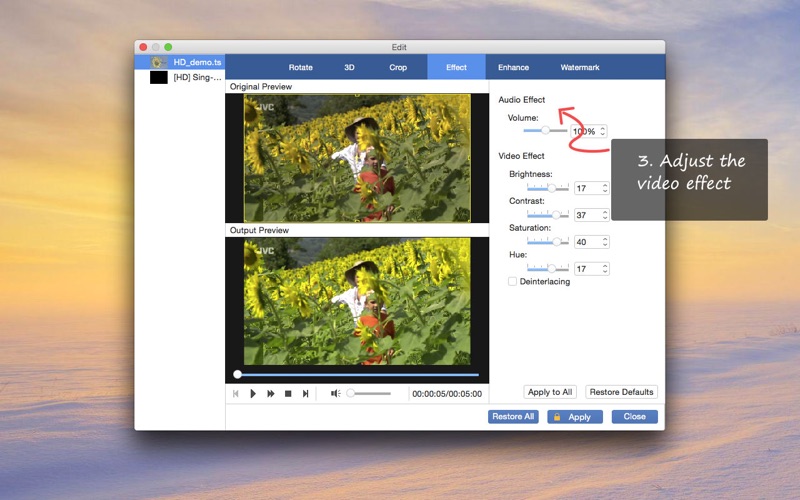Click the Brightness value stepper arrows
Screen dimensions: 800x500
[x=605, y=188]
